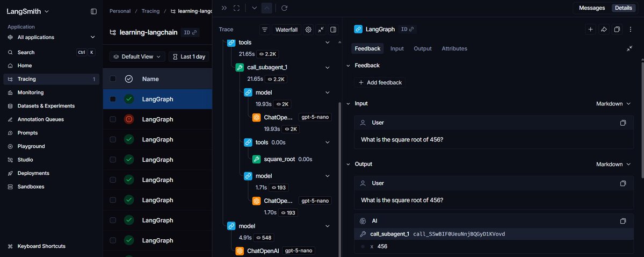Open the LangSmith workspace dropdown
Viewport: 644px width, 257px height.
click(27, 11)
